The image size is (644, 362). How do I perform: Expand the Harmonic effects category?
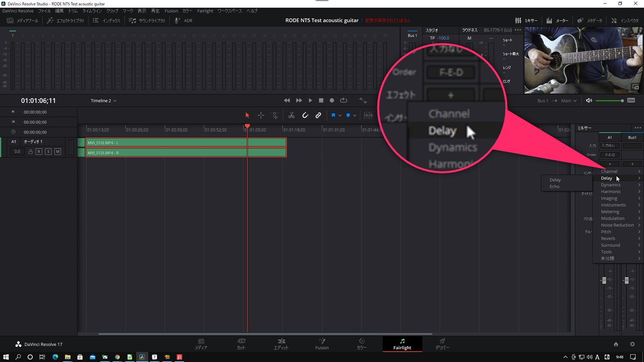(x=621, y=192)
